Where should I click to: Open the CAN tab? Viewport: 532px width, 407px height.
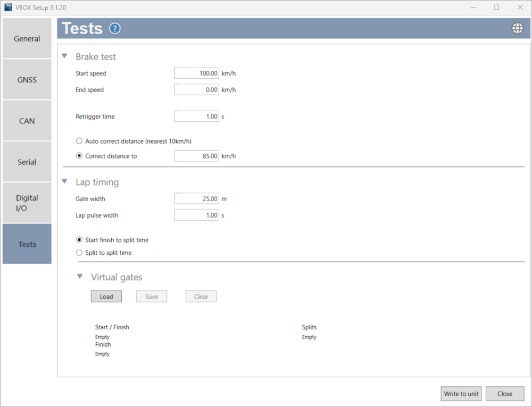point(27,120)
